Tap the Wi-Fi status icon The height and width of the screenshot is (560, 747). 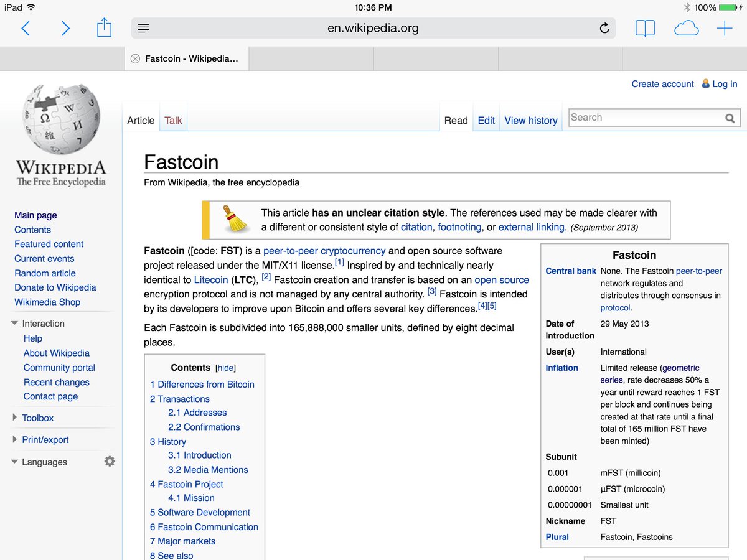coord(31,7)
